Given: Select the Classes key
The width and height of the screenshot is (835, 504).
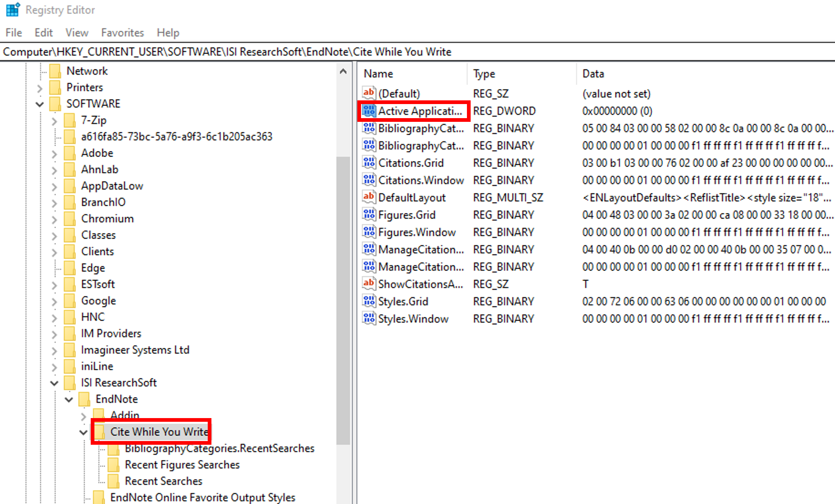Looking at the screenshot, I should [x=98, y=235].
